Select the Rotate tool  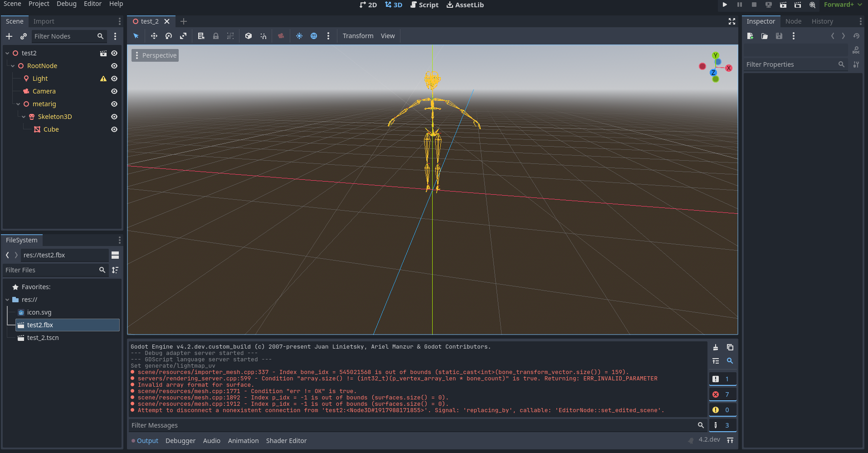[168, 36]
